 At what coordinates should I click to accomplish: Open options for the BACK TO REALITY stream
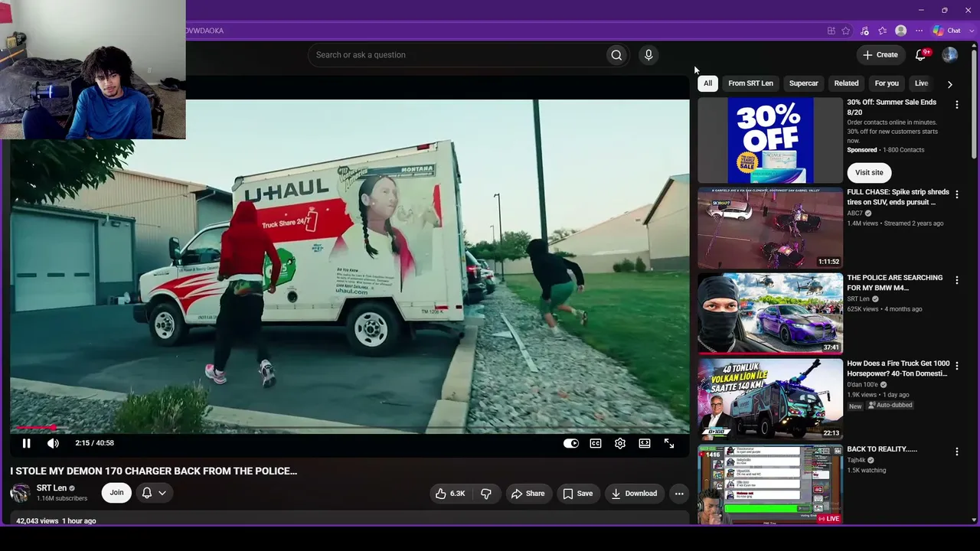tap(957, 452)
